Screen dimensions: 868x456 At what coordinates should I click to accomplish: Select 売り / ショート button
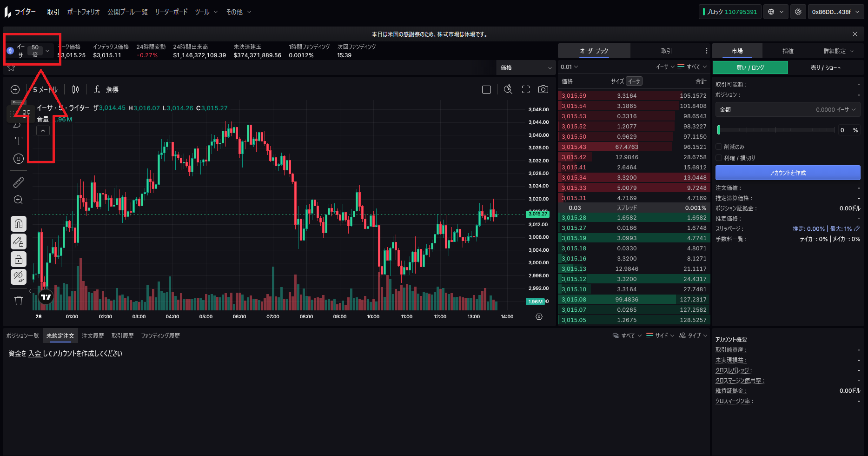825,68
